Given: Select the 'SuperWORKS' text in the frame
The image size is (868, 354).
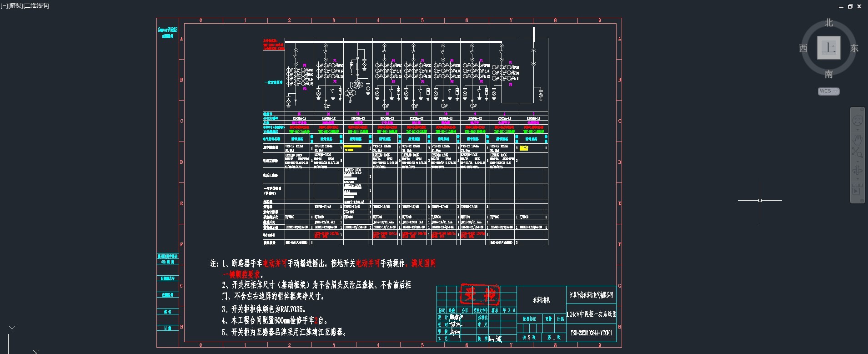Looking at the screenshot, I should [168, 30].
